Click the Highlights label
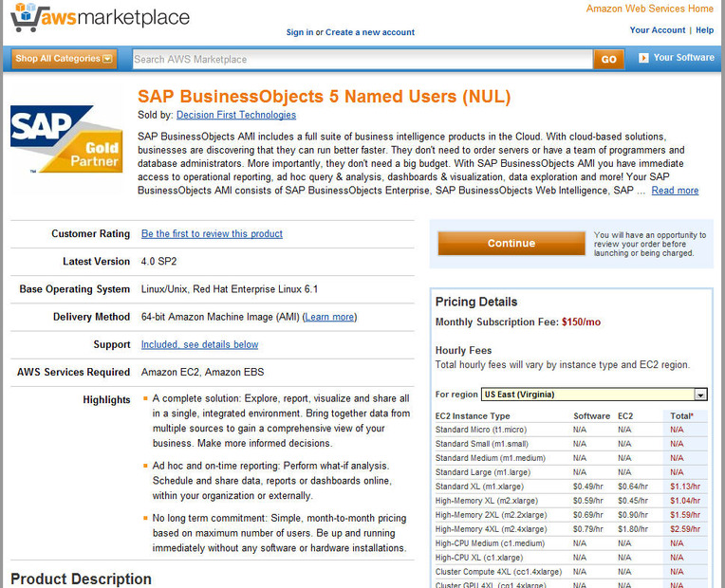Viewport: 725px width, 588px height. pyautogui.click(x=106, y=400)
